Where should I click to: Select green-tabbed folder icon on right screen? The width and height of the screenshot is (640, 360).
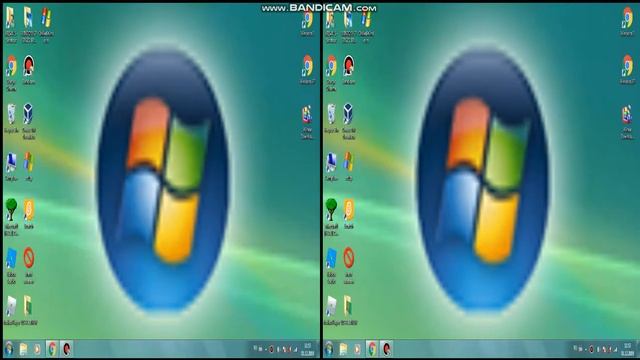coord(348,306)
